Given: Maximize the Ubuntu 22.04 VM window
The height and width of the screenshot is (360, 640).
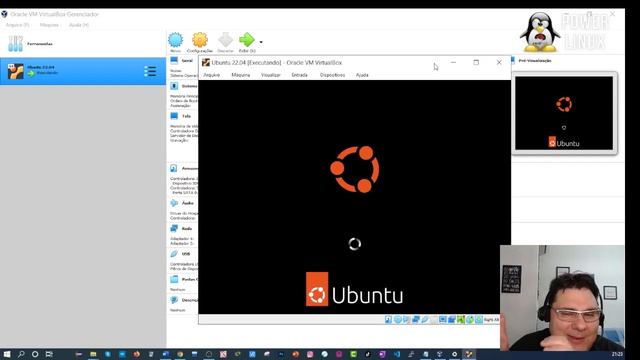Looking at the screenshot, I should click(476, 62).
